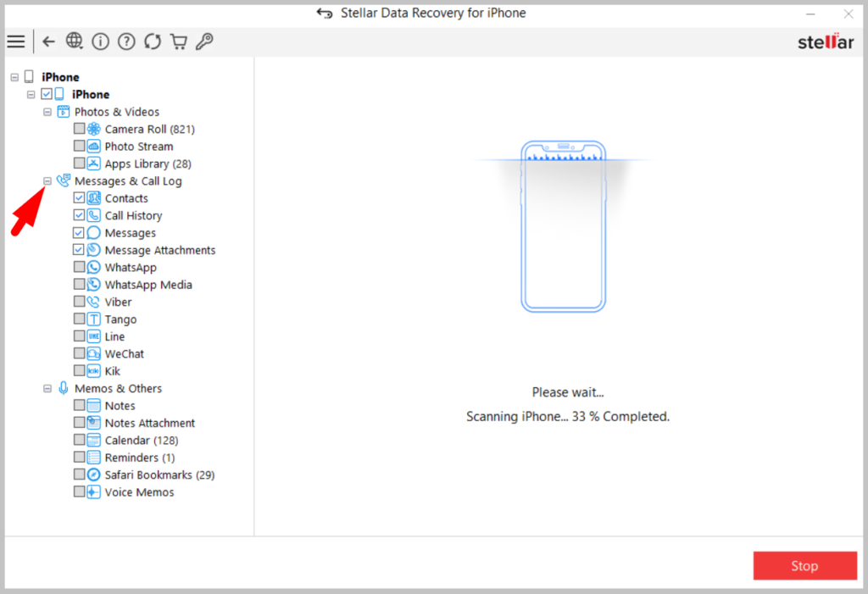Click the Contacts icon
The image size is (868, 594).
click(94, 198)
